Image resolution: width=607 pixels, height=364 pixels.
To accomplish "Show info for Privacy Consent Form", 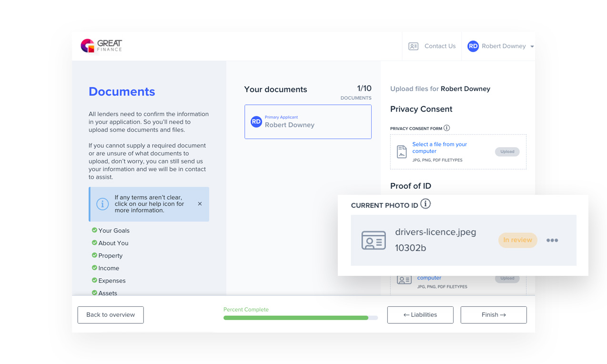I will coord(446,128).
